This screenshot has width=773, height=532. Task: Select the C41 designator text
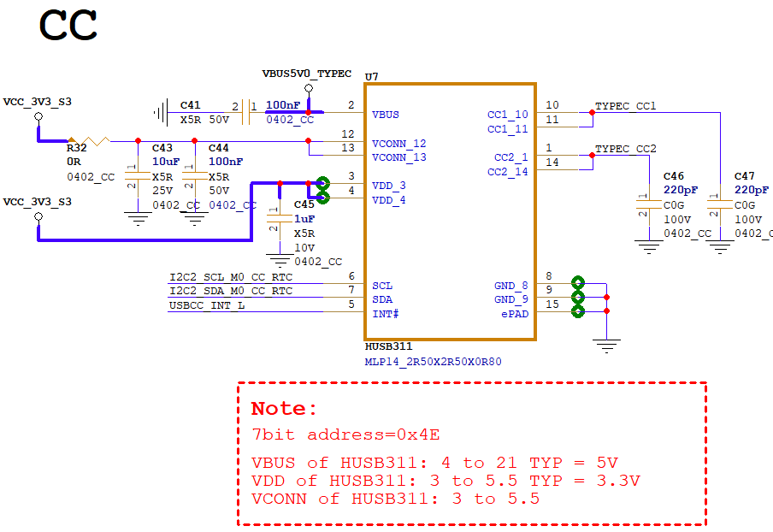point(191,104)
